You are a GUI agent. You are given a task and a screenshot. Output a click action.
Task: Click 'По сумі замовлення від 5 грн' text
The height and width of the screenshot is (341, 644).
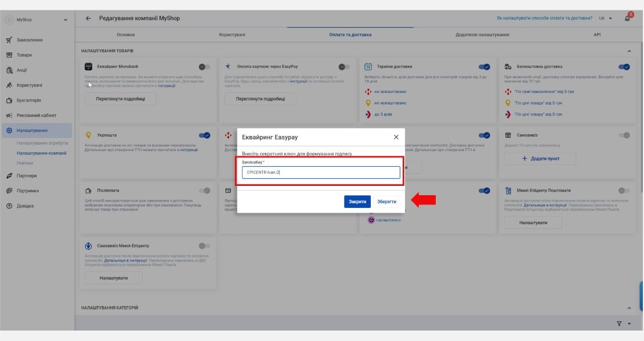(544, 92)
